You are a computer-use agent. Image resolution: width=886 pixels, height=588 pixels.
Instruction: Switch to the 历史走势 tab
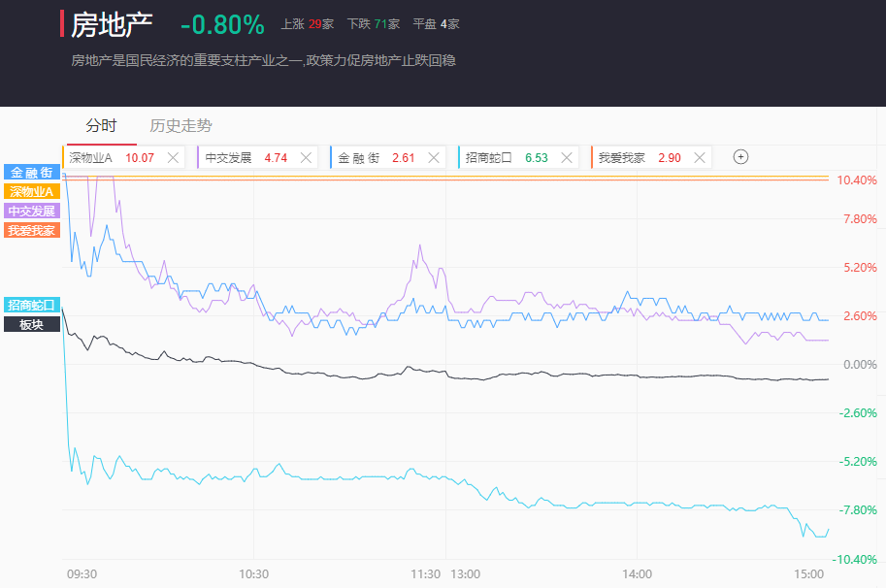coord(180,125)
